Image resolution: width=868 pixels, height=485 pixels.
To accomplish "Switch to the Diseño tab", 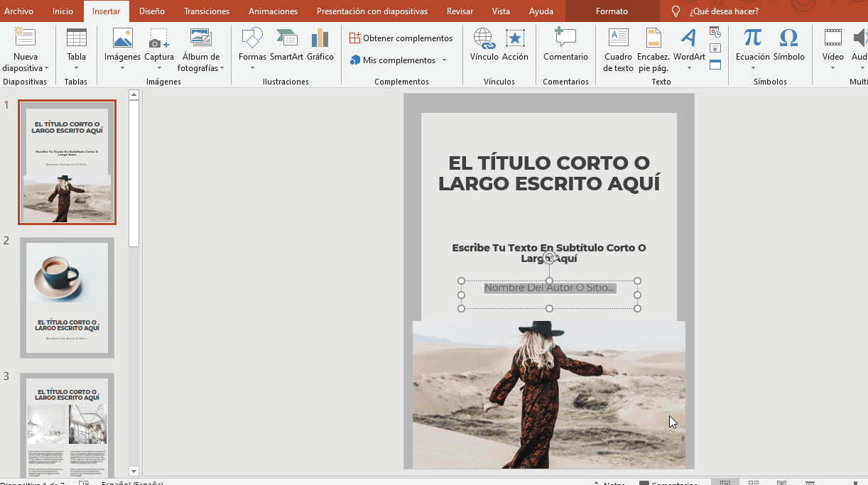I will (x=152, y=11).
